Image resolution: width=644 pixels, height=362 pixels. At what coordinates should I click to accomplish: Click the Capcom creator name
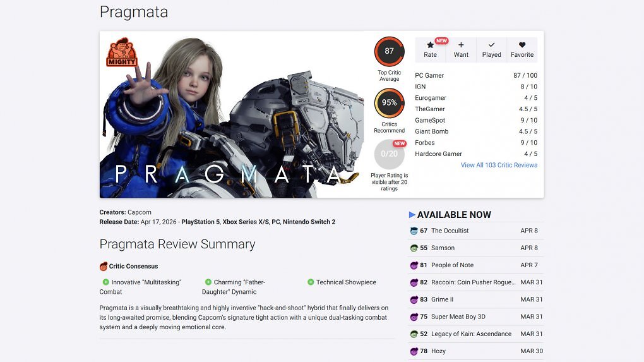click(x=140, y=212)
